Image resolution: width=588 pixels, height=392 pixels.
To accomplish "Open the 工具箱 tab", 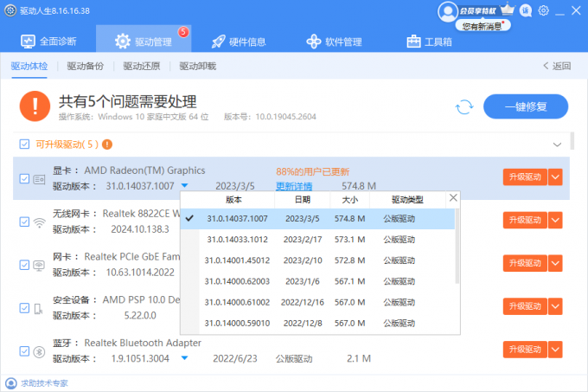I will click(430, 42).
